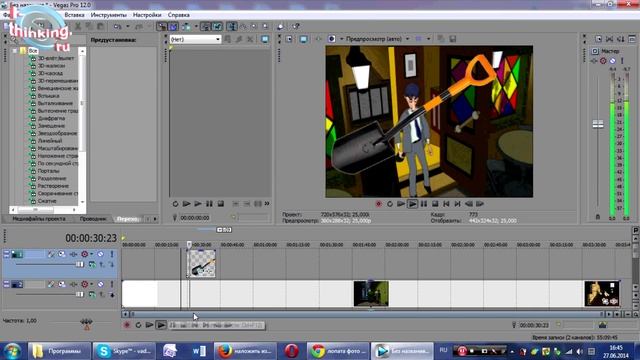Click the Windows Start button

tap(12, 351)
